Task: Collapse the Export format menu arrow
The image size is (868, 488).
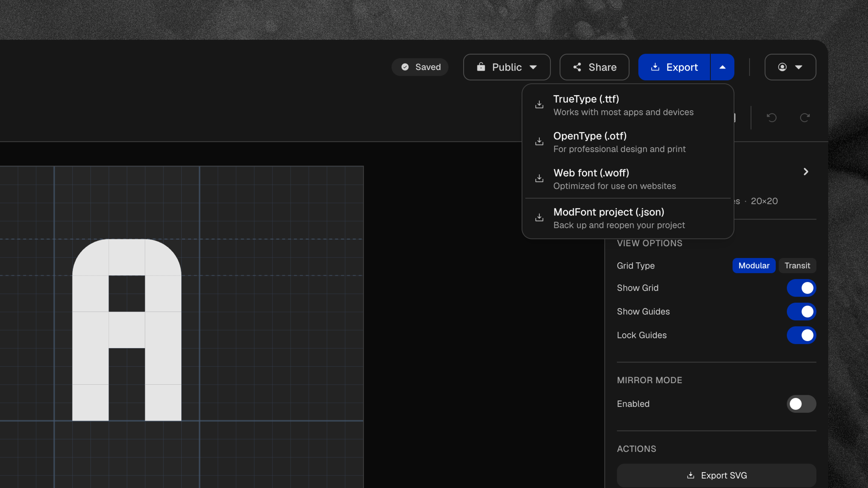Action: (x=722, y=67)
